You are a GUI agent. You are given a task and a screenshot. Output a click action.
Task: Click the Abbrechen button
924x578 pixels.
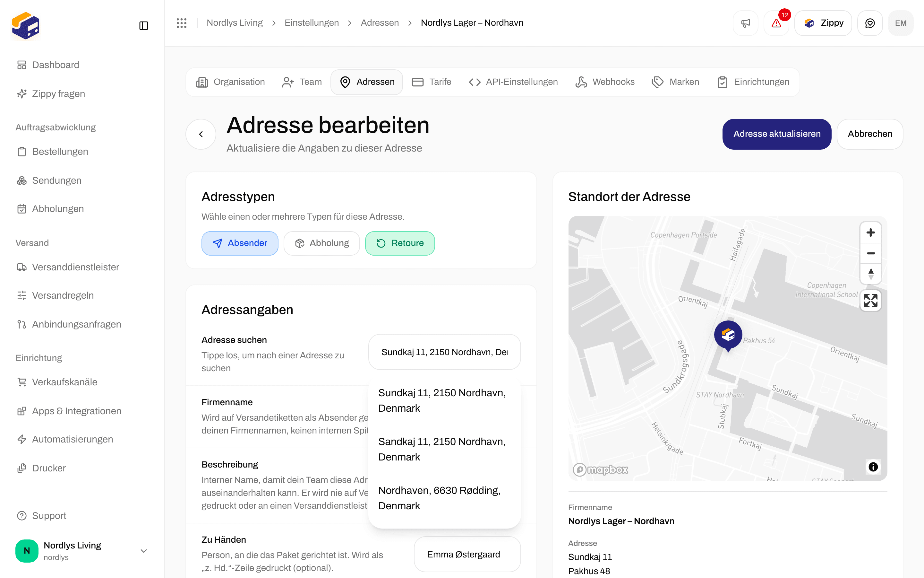(x=870, y=134)
